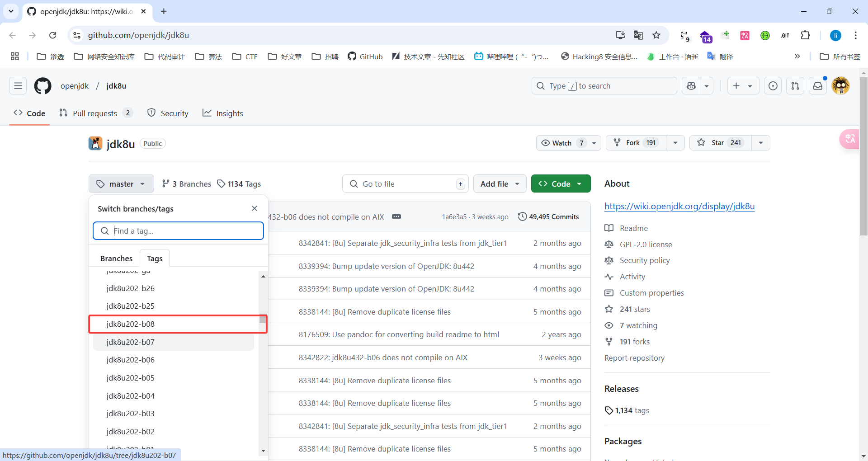This screenshot has width=868, height=461.
Task: Open the pull requests icon in the header
Action: (x=795, y=86)
